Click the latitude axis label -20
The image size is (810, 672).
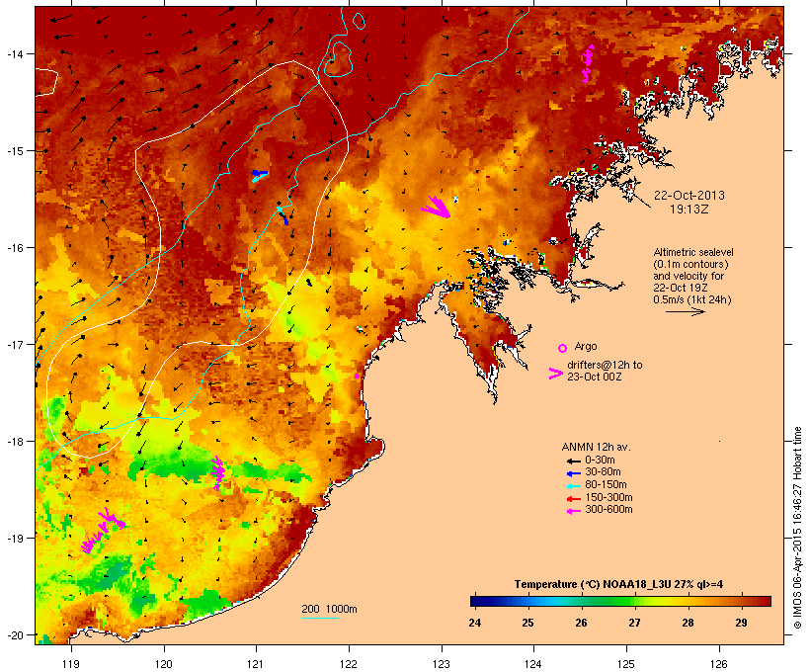(x=14, y=635)
